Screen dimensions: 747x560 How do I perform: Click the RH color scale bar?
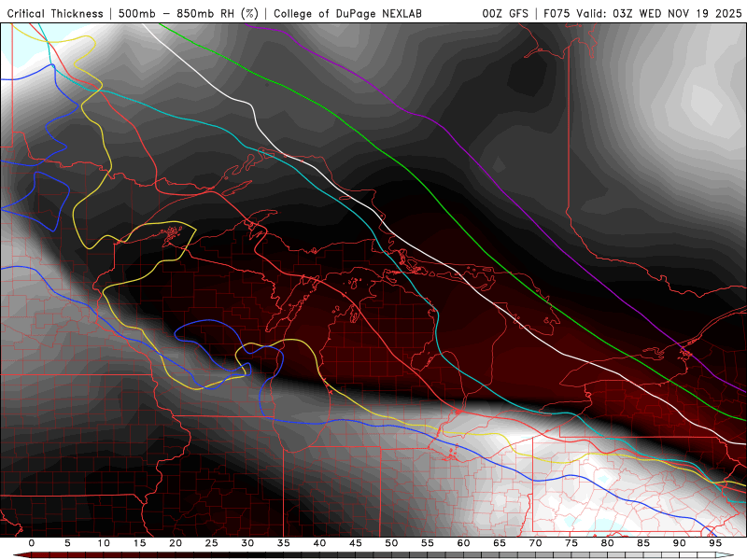[373, 555]
